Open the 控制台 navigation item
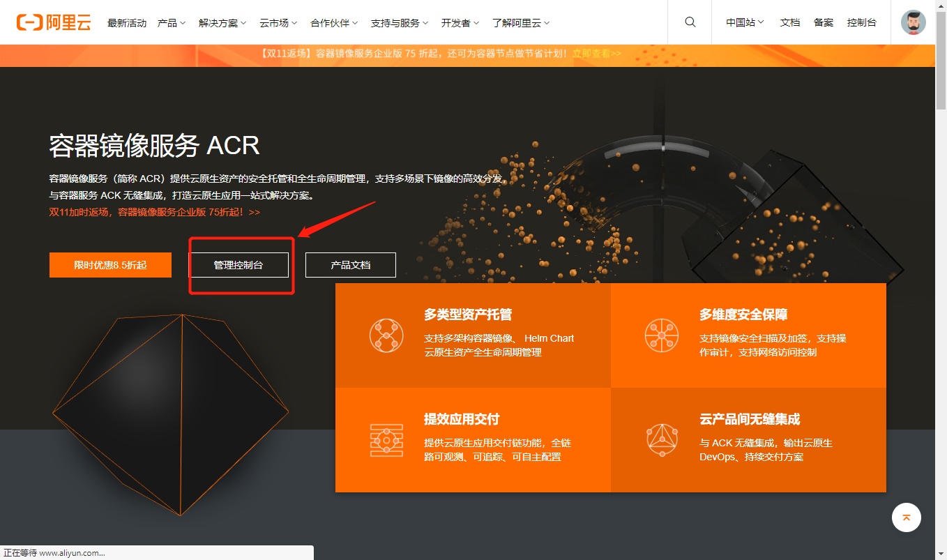This screenshot has width=947, height=560. 862,22
